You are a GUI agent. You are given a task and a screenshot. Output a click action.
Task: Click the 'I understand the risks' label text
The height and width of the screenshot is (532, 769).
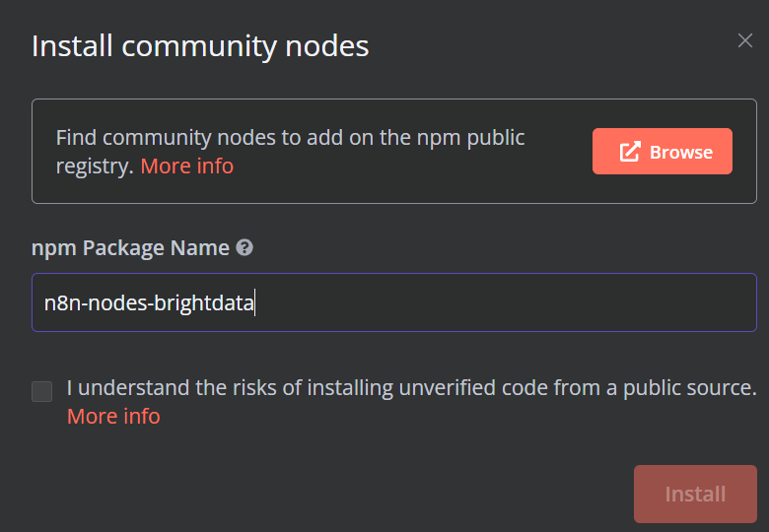click(296, 387)
